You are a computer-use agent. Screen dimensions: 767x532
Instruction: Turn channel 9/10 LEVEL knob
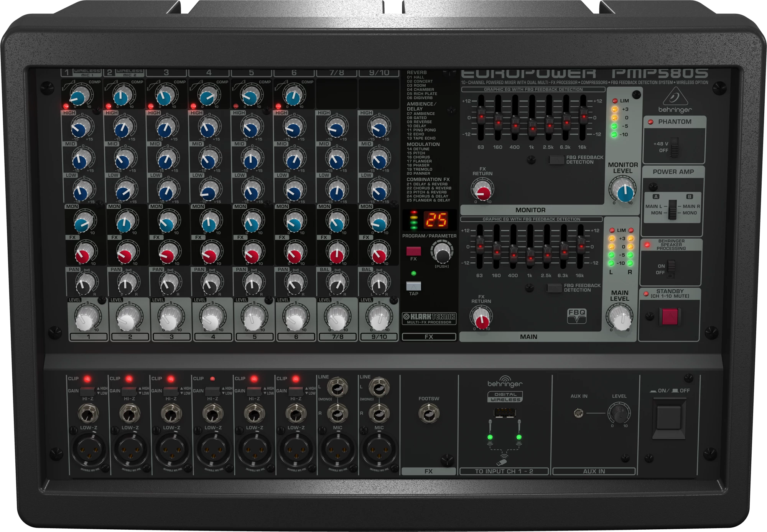(x=379, y=319)
